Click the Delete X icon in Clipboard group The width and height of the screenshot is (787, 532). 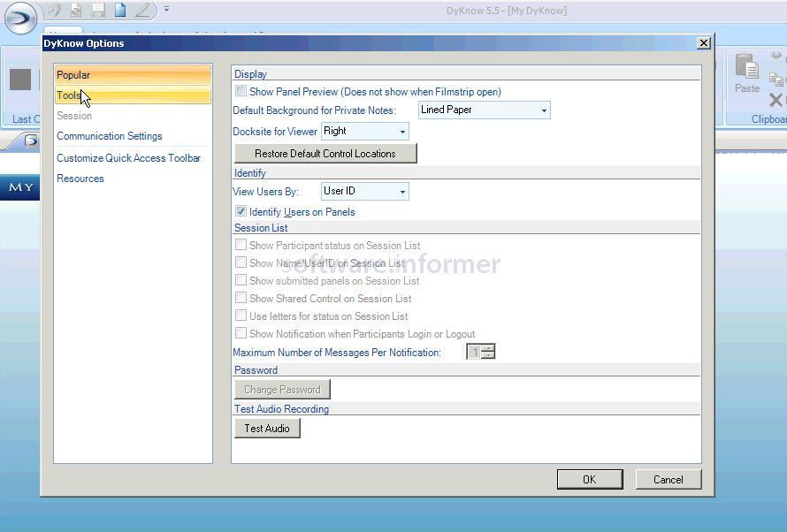pos(776,100)
